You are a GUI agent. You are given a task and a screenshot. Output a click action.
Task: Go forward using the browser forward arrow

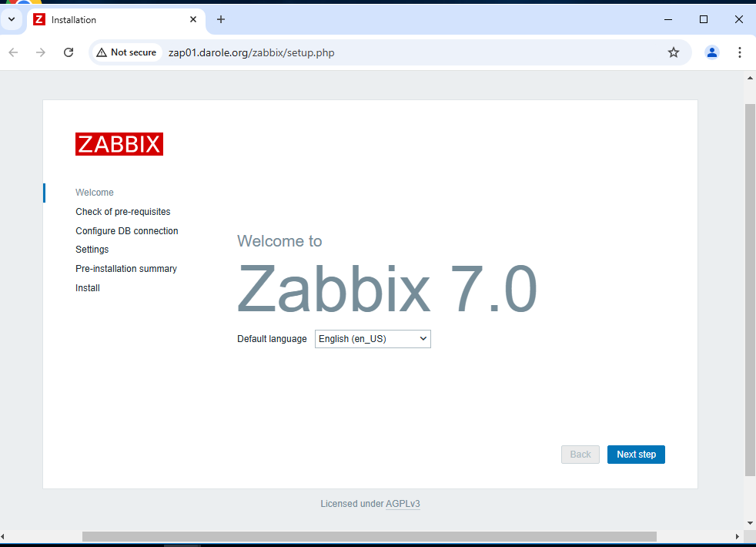(41, 52)
